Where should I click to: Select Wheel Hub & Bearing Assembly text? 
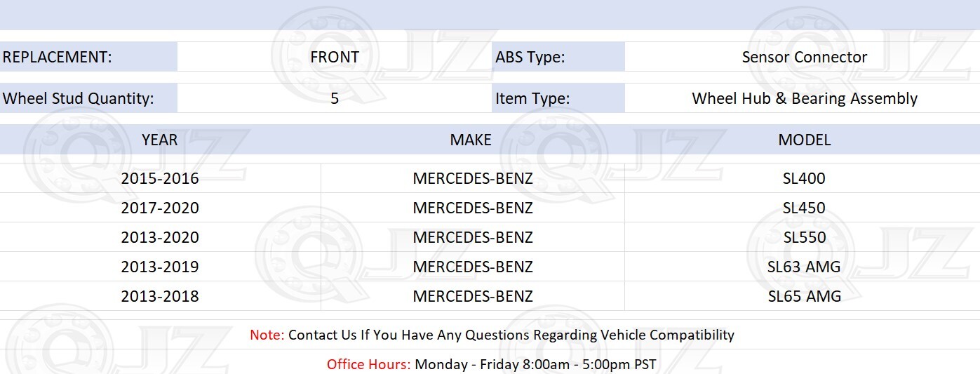click(x=805, y=98)
